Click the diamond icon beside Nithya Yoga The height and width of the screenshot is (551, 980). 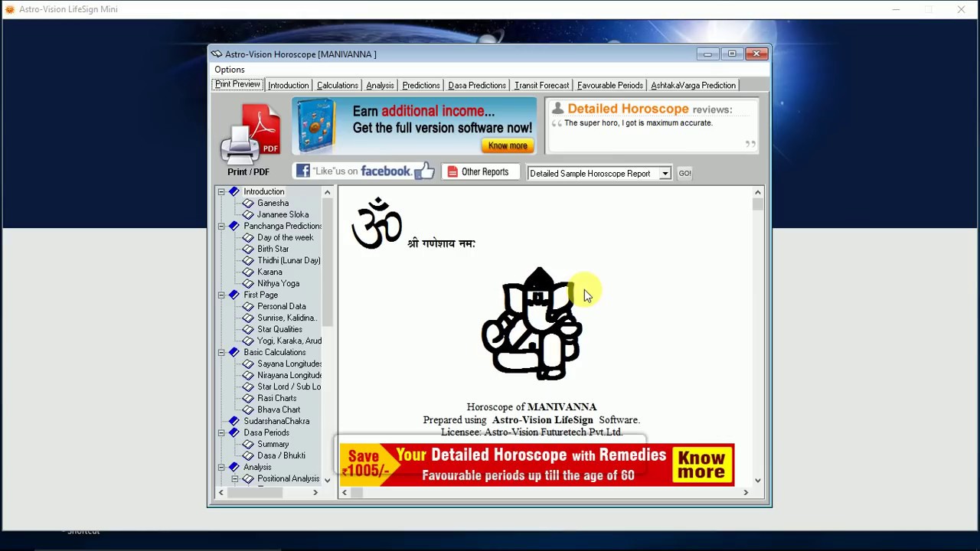coord(248,284)
